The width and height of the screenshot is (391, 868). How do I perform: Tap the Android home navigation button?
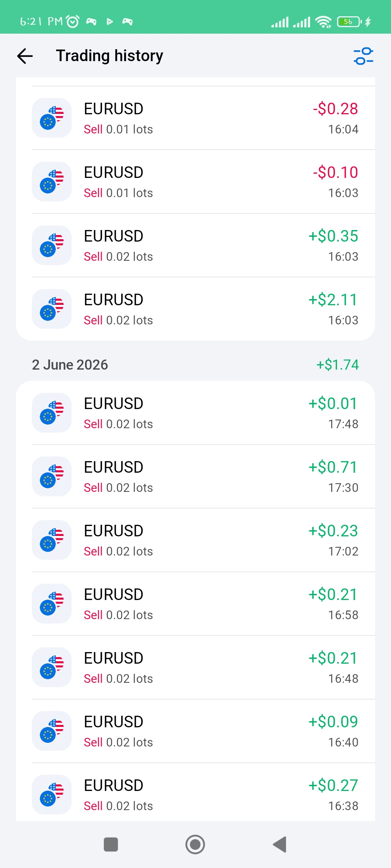pos(195,844)
